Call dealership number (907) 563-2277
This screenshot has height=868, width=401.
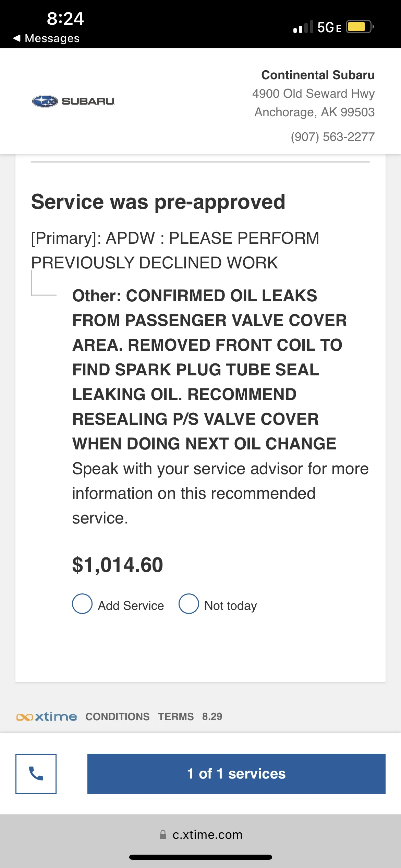click(x=332, y=137)
